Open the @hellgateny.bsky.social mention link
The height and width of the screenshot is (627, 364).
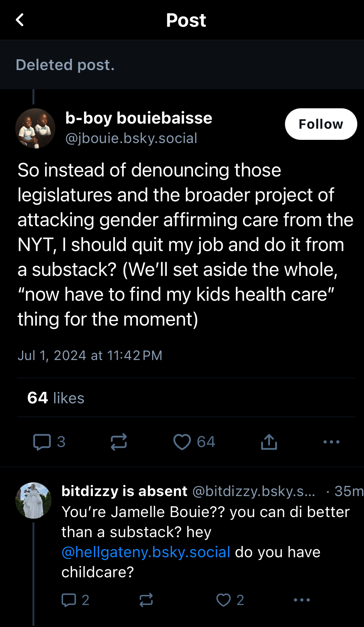pos(146,552)
